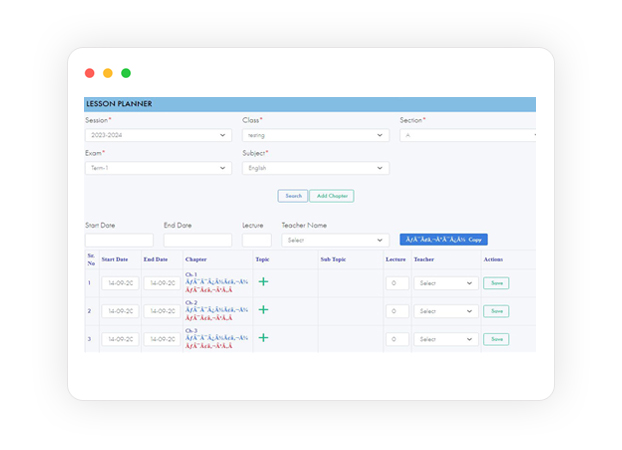
Task: Save row 1 lesson plan
Action: [x=496, y=283]
